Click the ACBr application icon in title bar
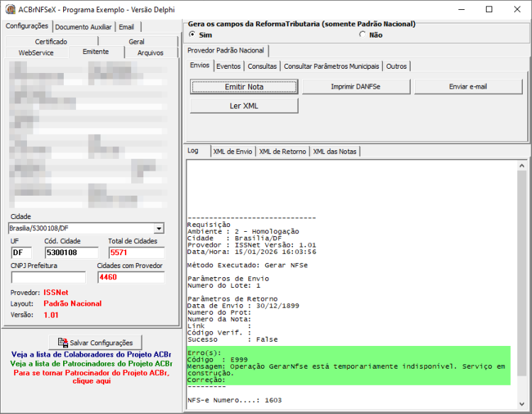532x414 pixels. click(11, 9)
